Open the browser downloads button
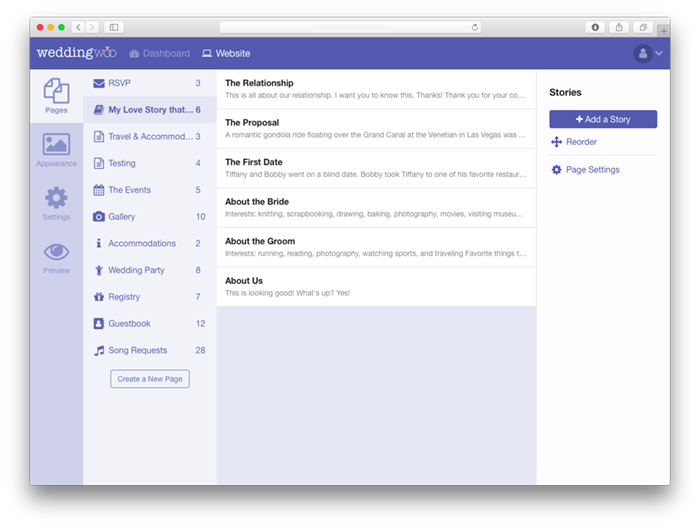 tap(595, 27)
